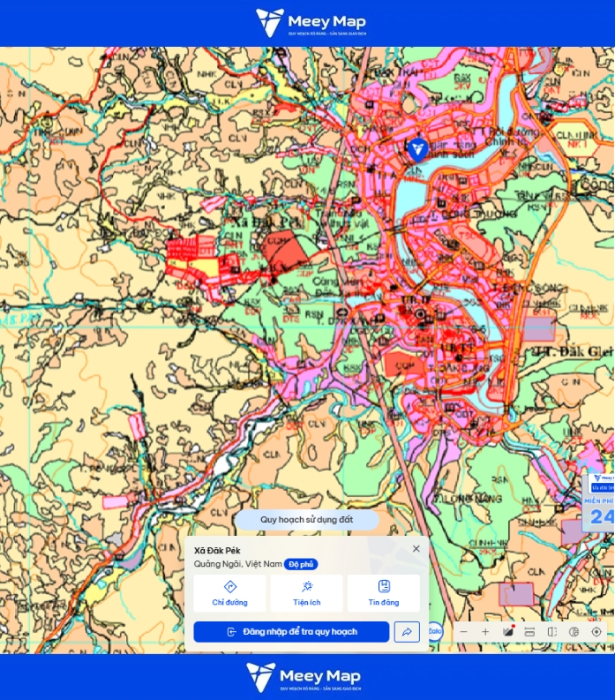Open Tiện ích utilities

[306, 593]
